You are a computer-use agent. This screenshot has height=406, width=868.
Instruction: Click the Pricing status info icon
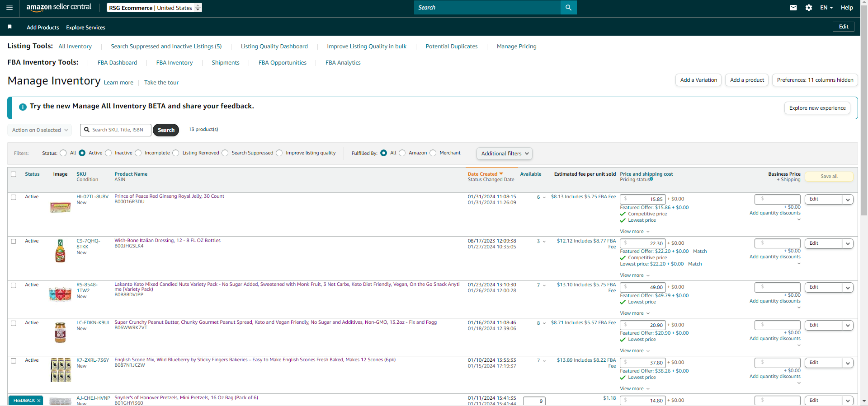coord(651,179)
